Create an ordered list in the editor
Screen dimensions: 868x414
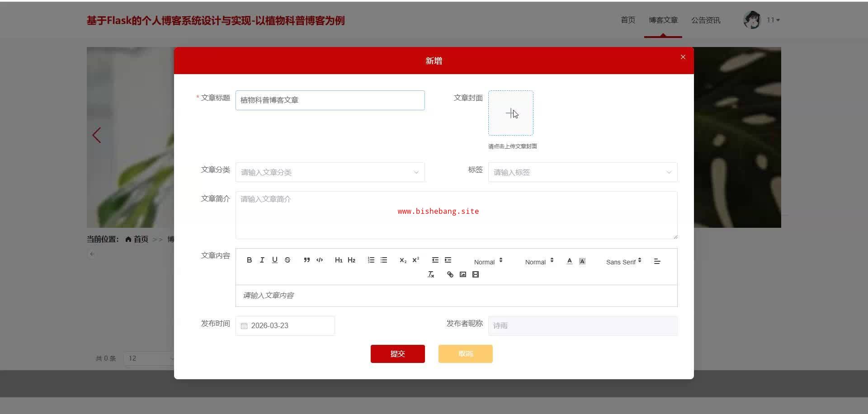pos(371,260)
